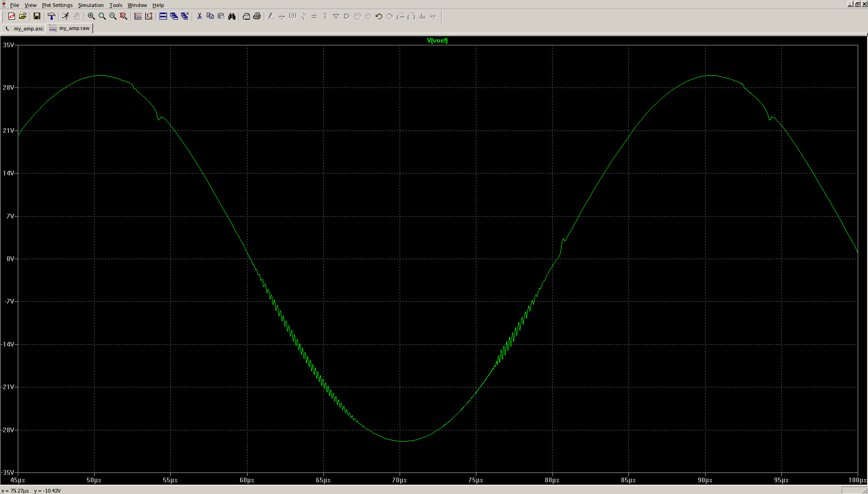868x494 pixels.
Task: Click the LTspice document icon beside File menu
Action: coord(4,5)
